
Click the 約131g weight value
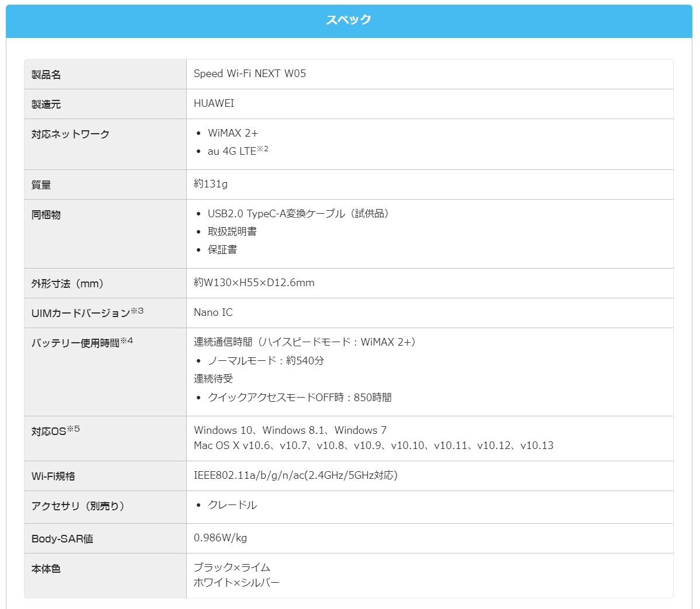coord(211,184)
